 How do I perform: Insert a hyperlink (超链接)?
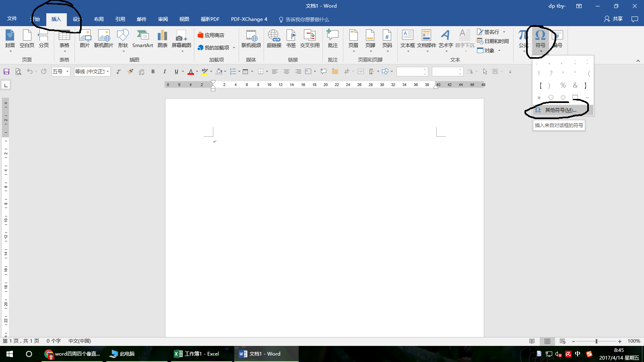click(x=274, y=39)
